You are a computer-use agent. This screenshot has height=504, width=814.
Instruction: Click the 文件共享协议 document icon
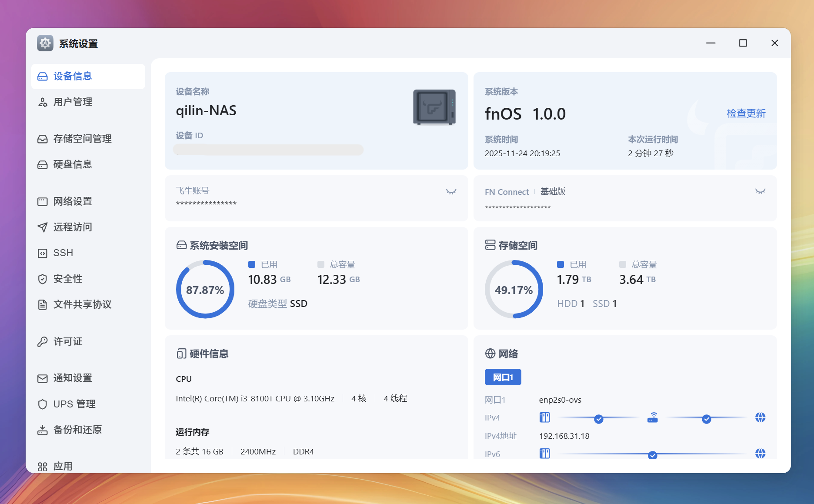point(43,305)
